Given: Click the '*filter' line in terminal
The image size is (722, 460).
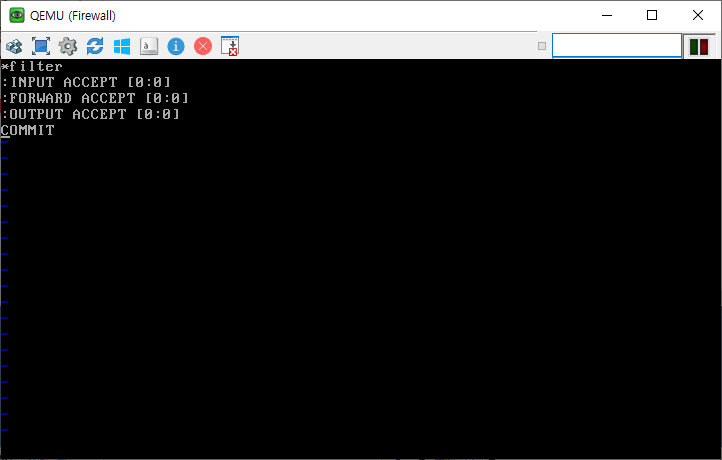Looking at the screenshot, I should click(x=31, y=66).
